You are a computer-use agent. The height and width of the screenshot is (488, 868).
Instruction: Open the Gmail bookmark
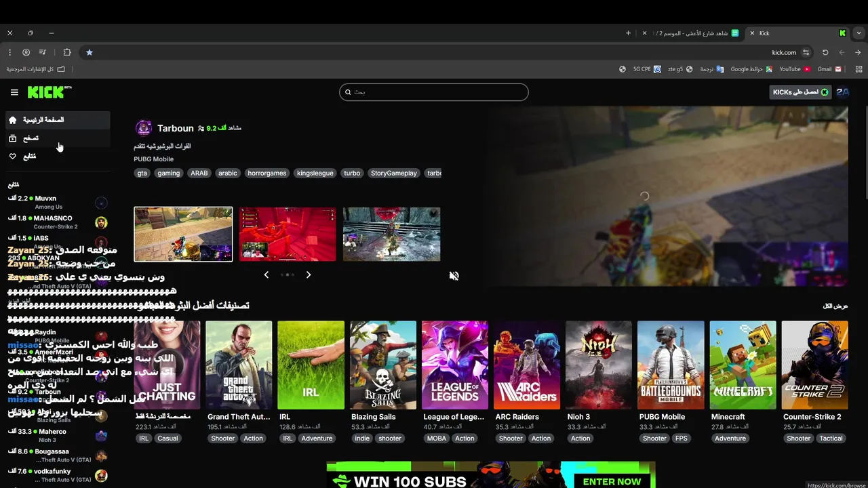(829, 69)
